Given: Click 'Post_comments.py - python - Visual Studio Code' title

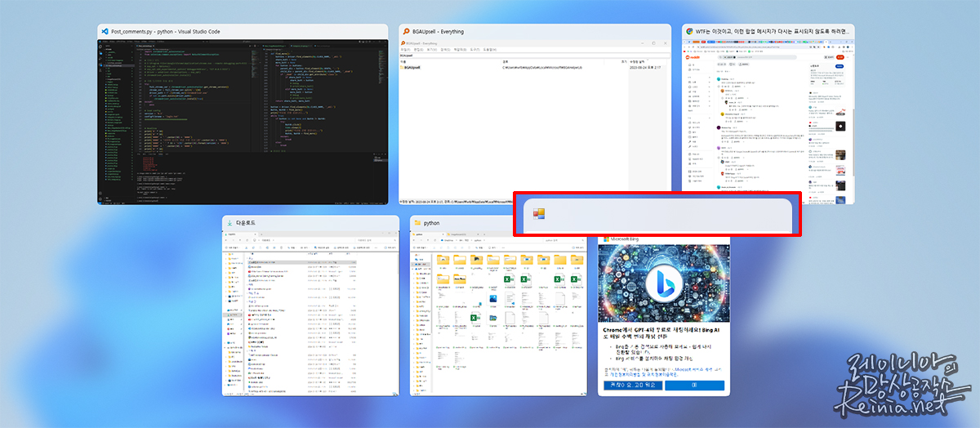Looking at the screenshot, I should (x=165, y=31).
